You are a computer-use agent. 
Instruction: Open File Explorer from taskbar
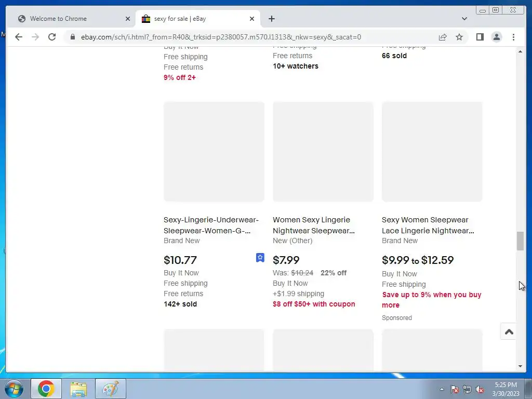click(x=78, y=389)
